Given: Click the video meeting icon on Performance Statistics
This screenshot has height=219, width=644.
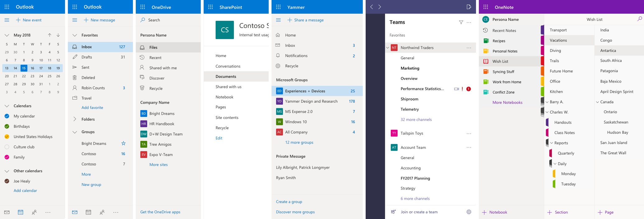Looking at the screenshot, I should 456,89.
